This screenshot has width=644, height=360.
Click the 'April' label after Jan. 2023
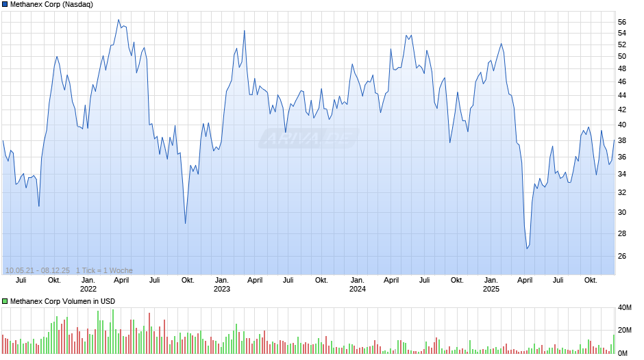pos(255,281)
